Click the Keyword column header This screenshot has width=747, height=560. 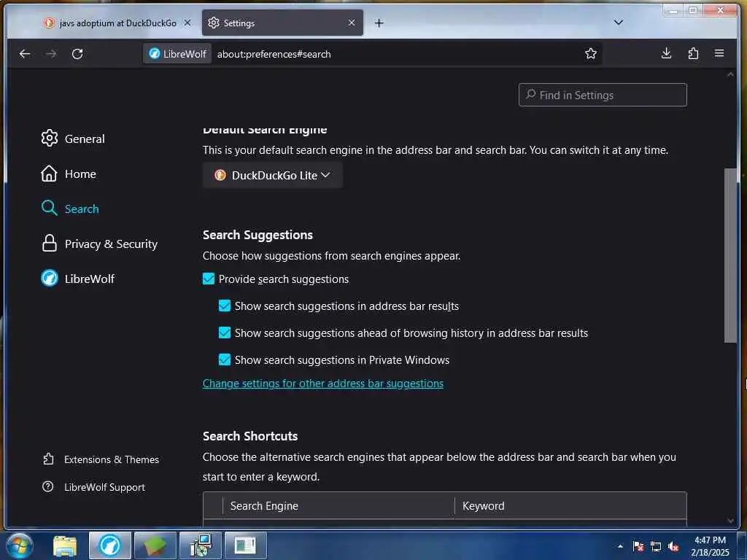click(570, 506)
